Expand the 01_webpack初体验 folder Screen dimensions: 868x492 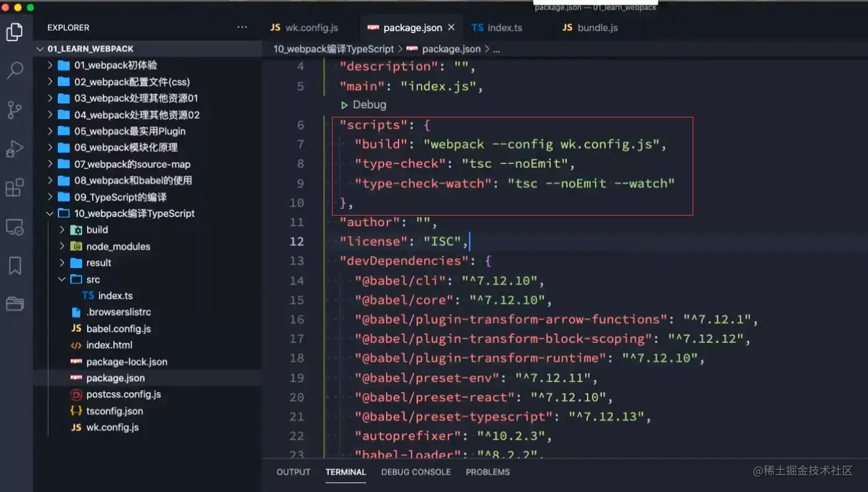click(147, 65)
